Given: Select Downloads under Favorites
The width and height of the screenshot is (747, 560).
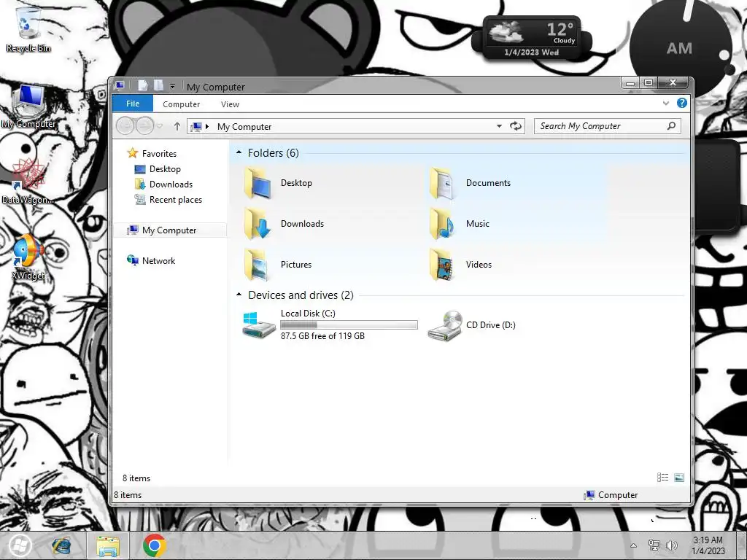Looking at the screenshot, I should point(171,184).
